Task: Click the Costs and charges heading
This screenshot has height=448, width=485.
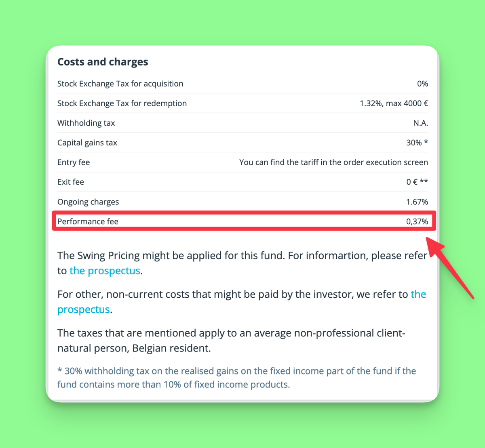Action: 103,62
